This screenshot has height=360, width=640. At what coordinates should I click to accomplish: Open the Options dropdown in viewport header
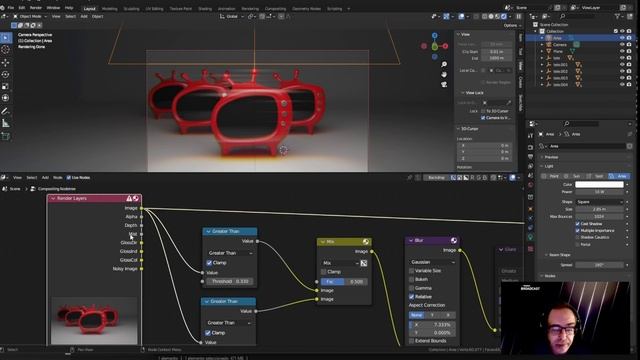512,25
